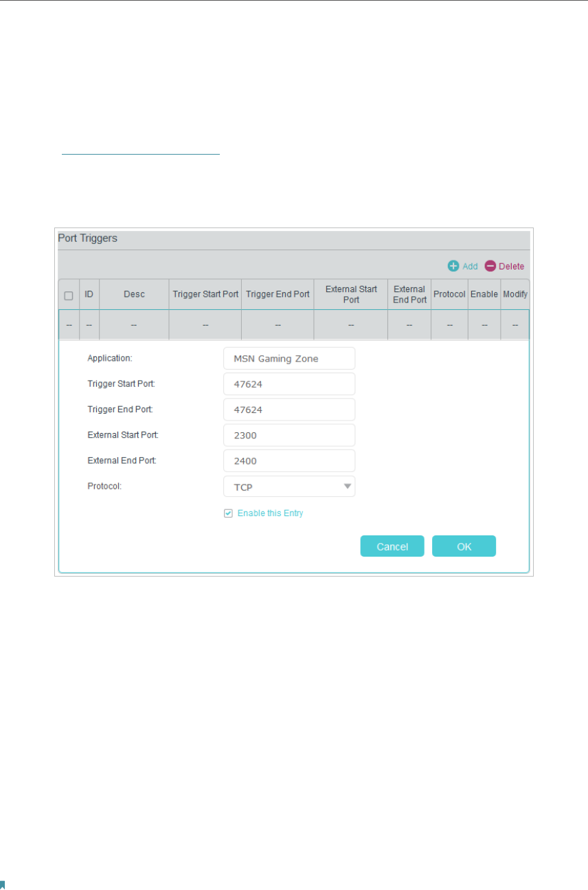Image resolution: width=588 pixels, height=890 pixels.
Task: Tick the select-all checkbox in table header
Action: pyautogui.click(x=69, y=296)
